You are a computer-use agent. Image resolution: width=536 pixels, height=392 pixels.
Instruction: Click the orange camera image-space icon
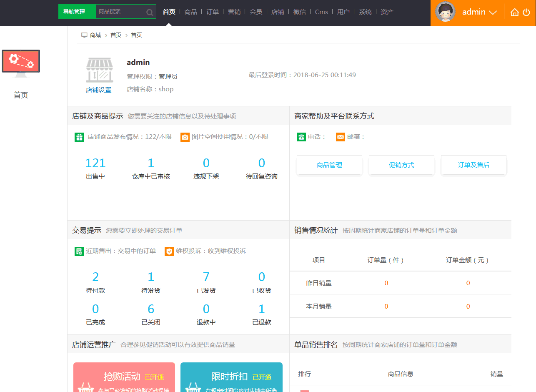pos(185,137)
